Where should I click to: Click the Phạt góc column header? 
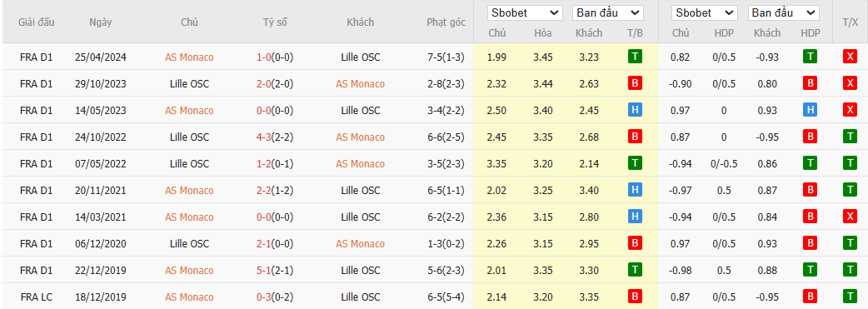446,22
